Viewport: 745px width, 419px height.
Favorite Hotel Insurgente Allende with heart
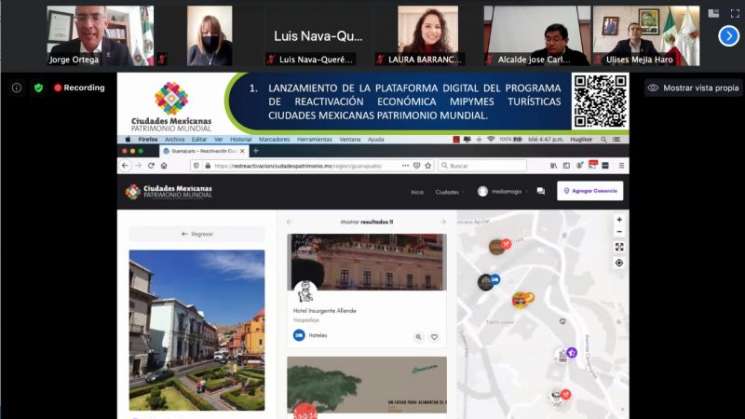pyautogui.click(x=434, y=337)
